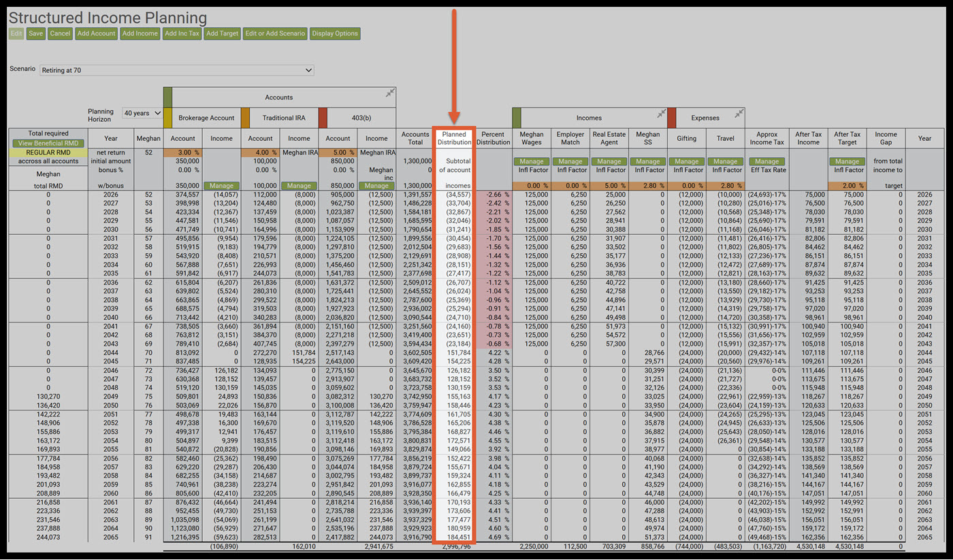Click the Approx Income Tax column header

766,138
